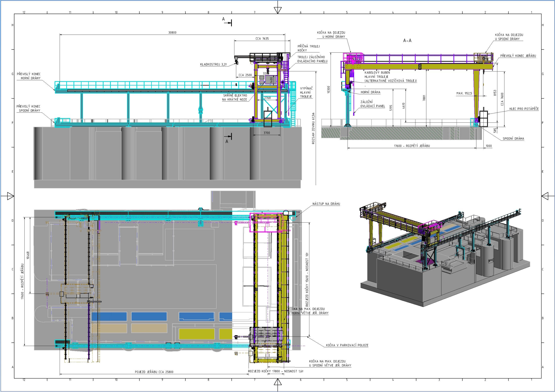Image resolution: width=555 pixels, height=392 pixels.
Task: Select the KLADKOSTROJ 3,2t label
Action: 213,65
